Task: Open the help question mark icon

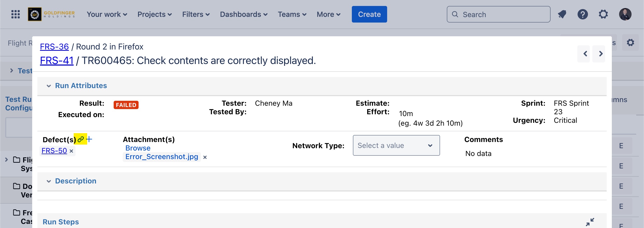Action: pos(583,14)
